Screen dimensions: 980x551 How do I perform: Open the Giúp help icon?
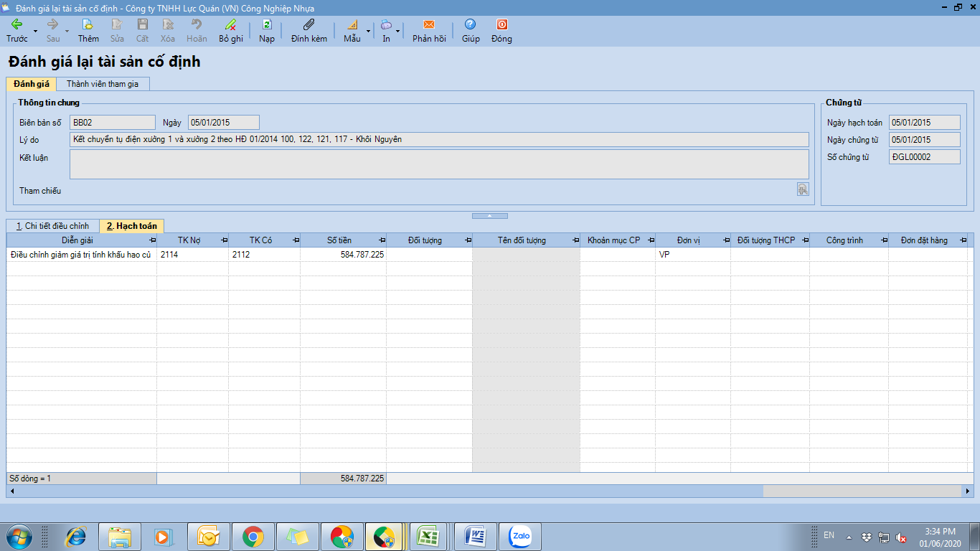pos(471,24)
